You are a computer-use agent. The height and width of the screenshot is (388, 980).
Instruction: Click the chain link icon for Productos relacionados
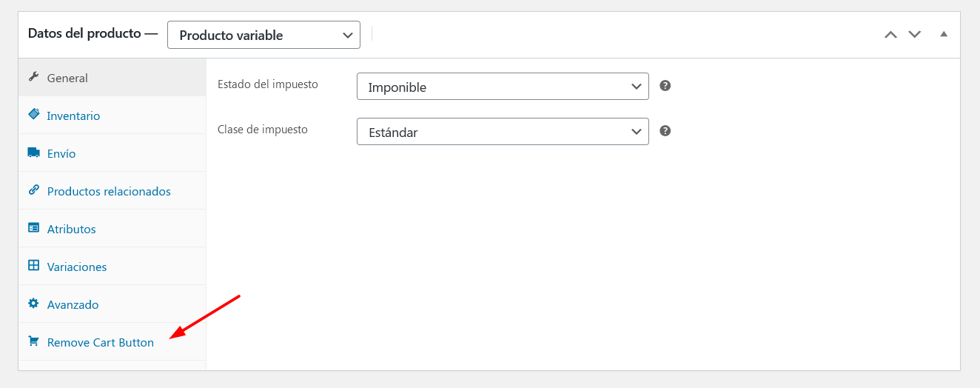(33, 190)
